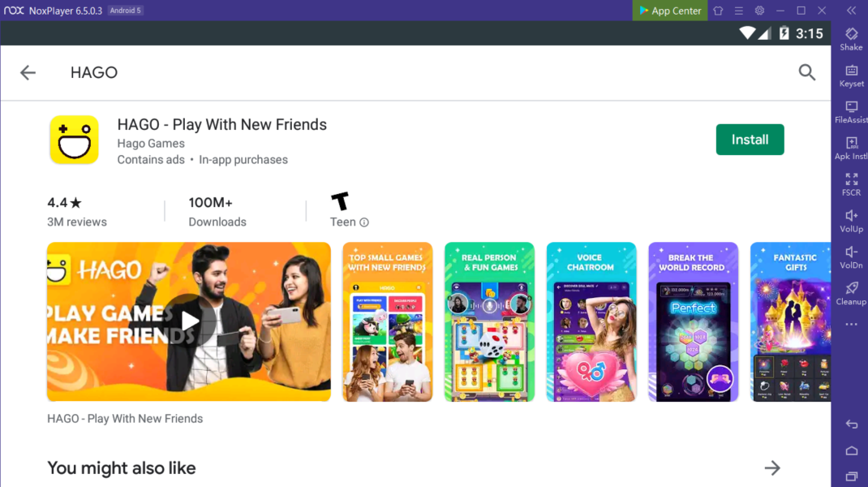Open the NoxPlayer hamburger menu

tap(738, 11)
